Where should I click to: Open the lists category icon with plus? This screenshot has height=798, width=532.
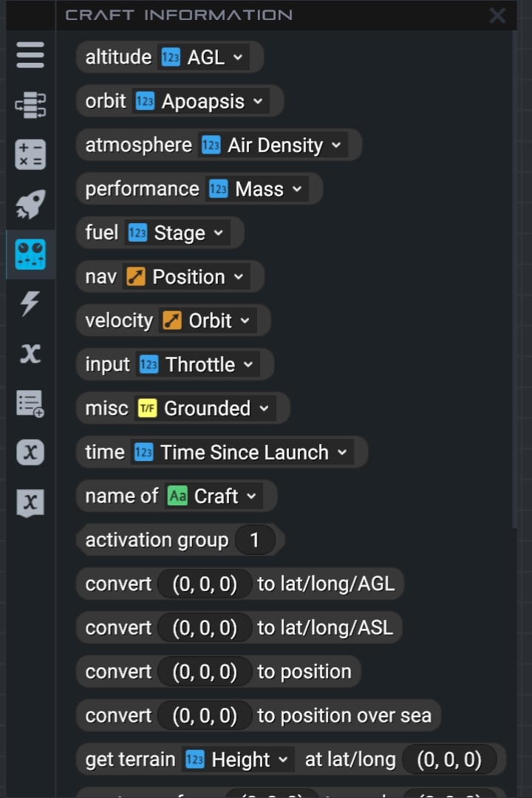tap(30, 403)
